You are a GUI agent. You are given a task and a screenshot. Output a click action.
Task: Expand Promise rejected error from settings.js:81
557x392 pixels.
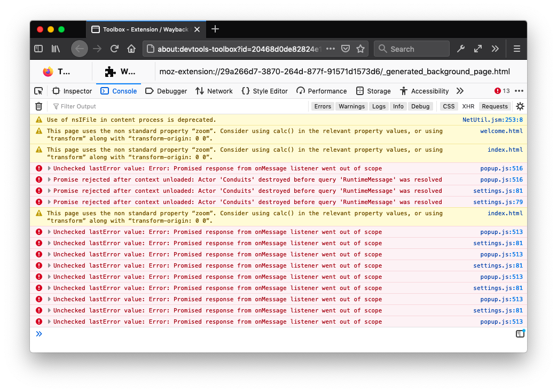tap(49, 191)
